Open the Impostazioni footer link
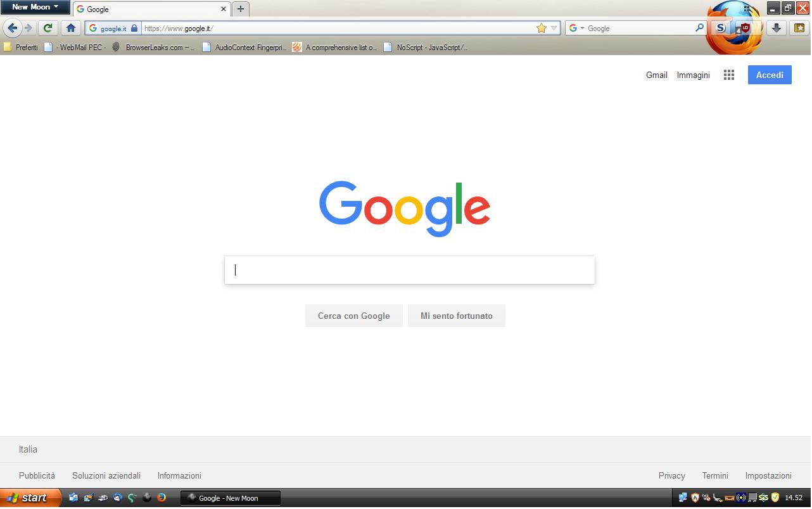 [768, 475]
